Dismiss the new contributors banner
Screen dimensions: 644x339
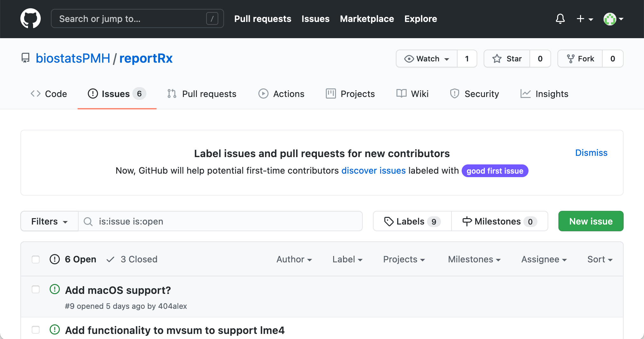pyautogui.click(x=591, y=153)
